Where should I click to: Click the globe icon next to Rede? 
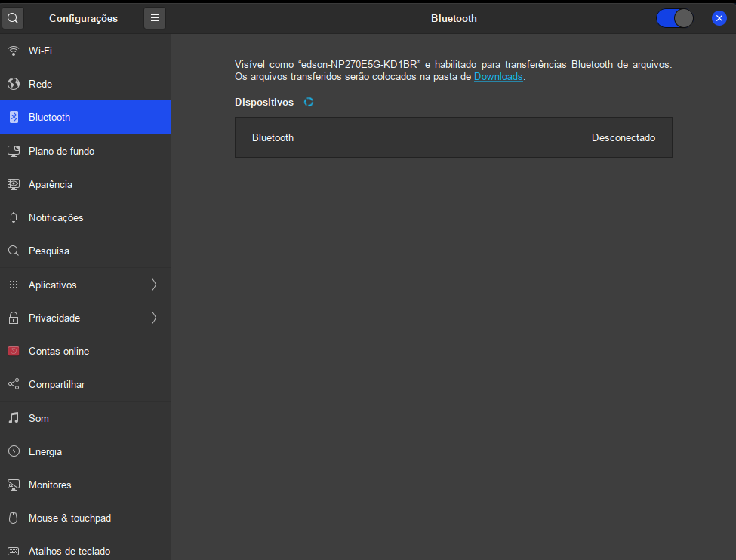click(x=14, y=84)
